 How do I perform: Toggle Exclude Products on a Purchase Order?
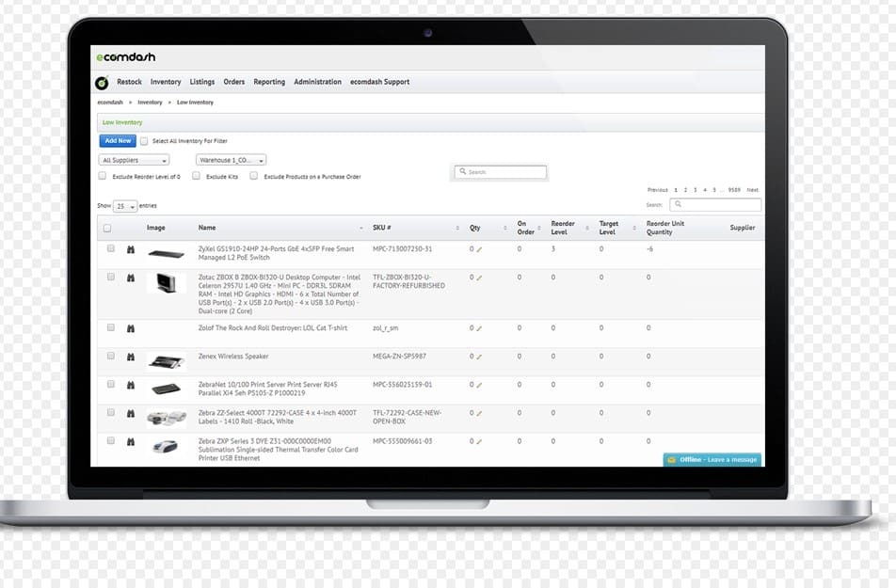click(254, 176)
